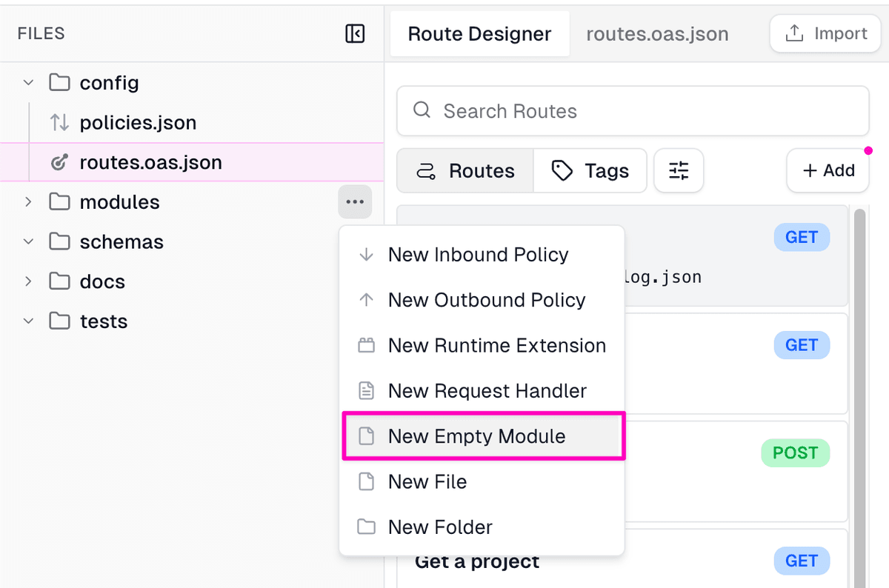Click the GET badge beside Get a project
889x588 pixels.
pyautogui.click(x=802, y=561)
